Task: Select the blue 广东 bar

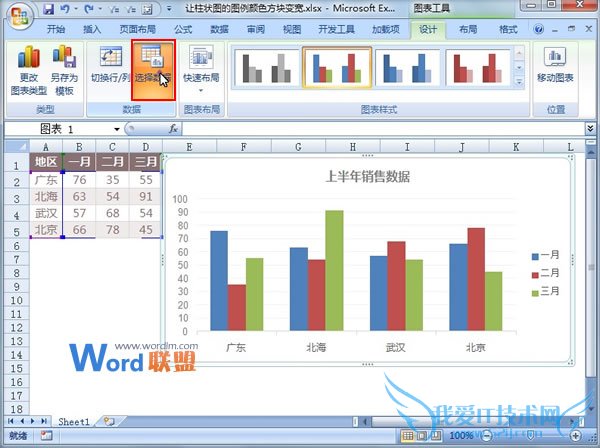Action: coord(219,280)
